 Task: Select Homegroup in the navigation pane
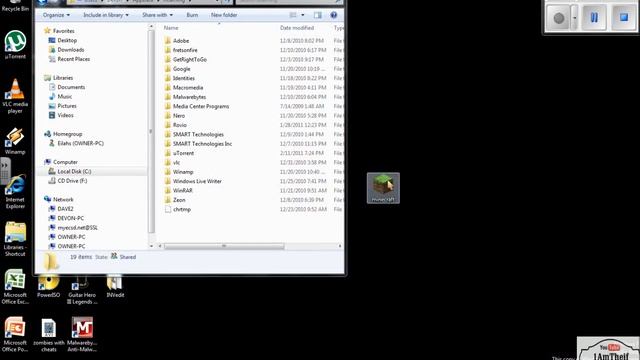pos(67,134)
